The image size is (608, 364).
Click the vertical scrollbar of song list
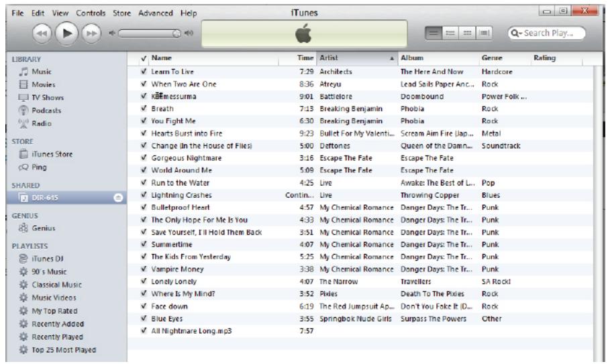coord(597,213)
